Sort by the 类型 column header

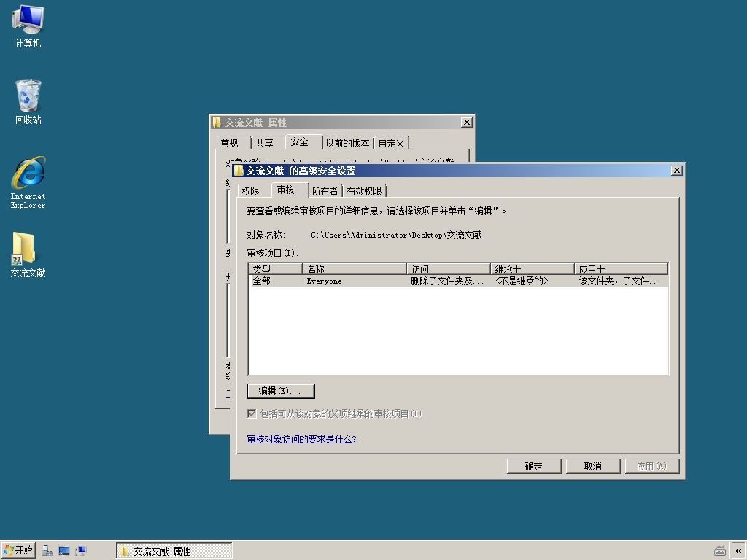(275, 268)
